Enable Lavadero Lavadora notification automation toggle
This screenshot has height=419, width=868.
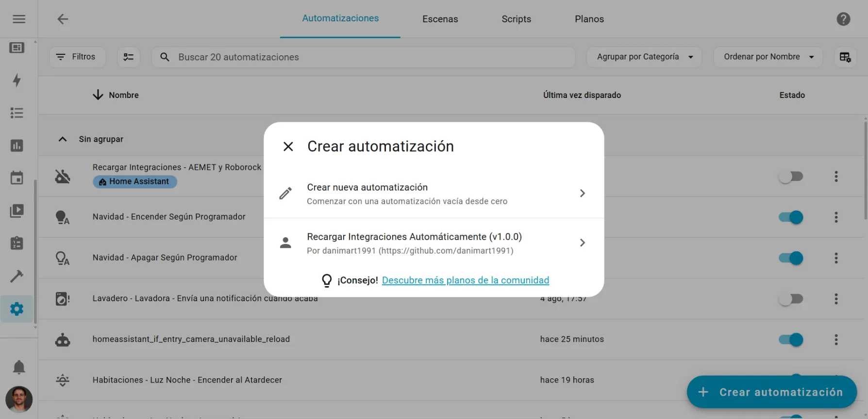(x=791, y=299)
